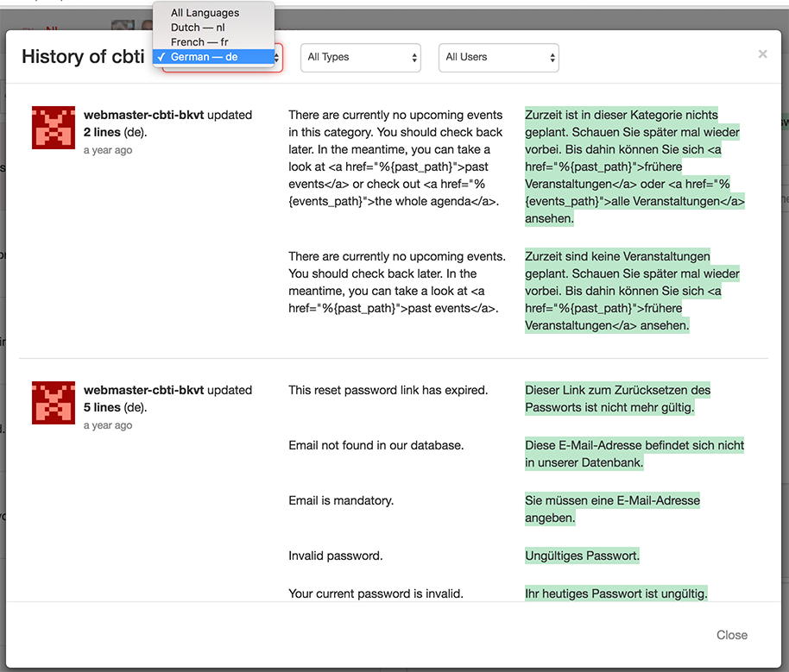Image resolution: width=789 pixels, height=672 pixels.
Task: Click translation 'Ungültiges Passwort.'
Action: (x=582, y=556)
